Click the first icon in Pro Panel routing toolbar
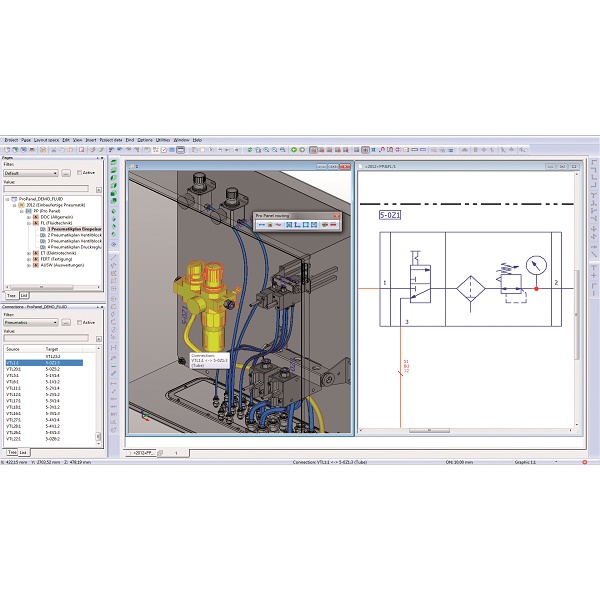600x600 pixels. [261, 225]
